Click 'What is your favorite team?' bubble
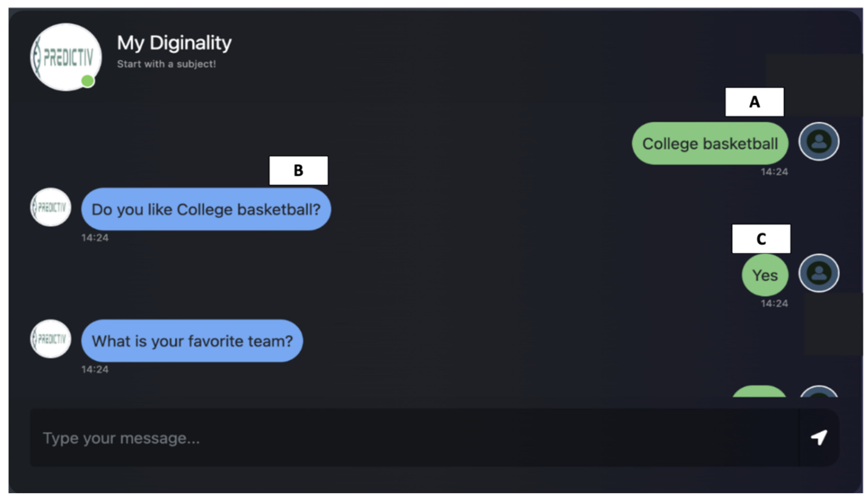868x500 pixels. tap(192, 341)
